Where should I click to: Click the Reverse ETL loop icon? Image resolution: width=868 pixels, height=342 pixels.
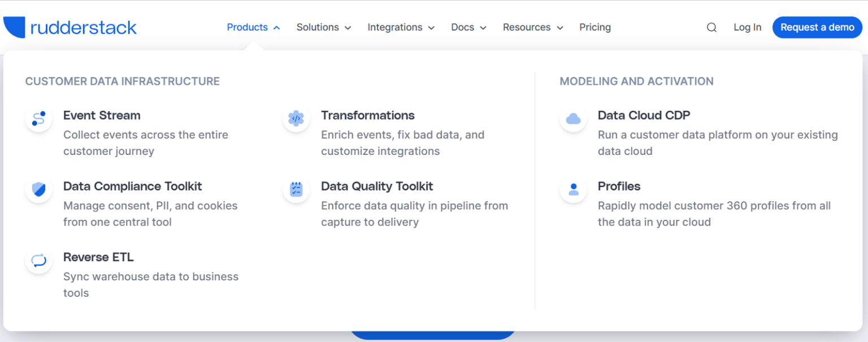click(38, 261)
